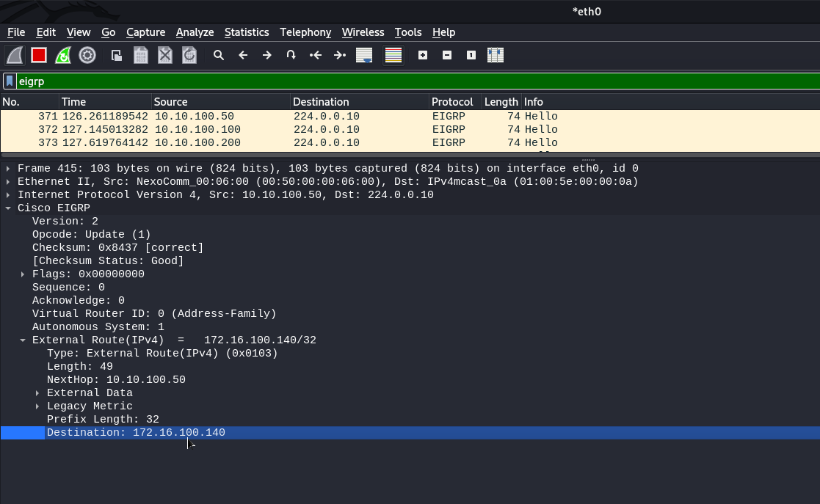Click the display filter bookmark icon

coord(10,81)
